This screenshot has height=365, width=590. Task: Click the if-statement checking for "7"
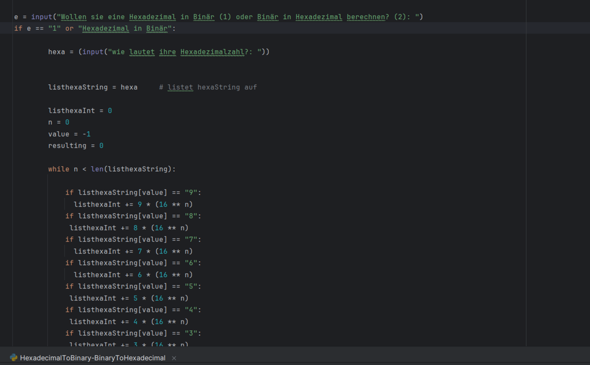133,239
